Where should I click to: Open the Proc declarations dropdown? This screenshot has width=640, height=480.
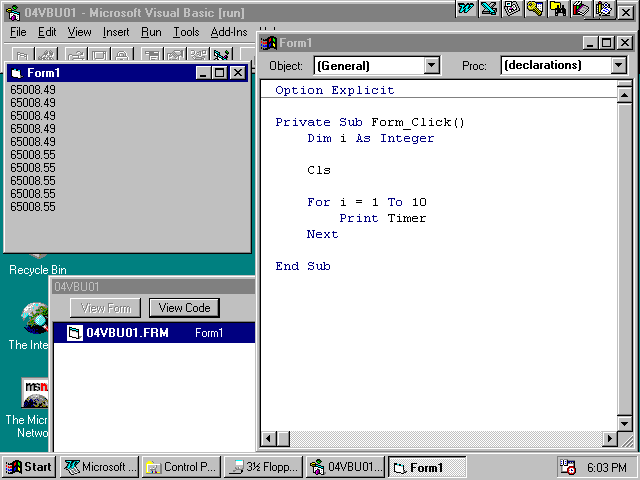(x=618, y=66)
